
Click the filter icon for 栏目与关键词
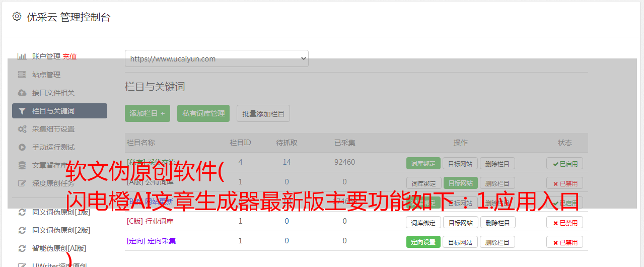click(22, 111)
